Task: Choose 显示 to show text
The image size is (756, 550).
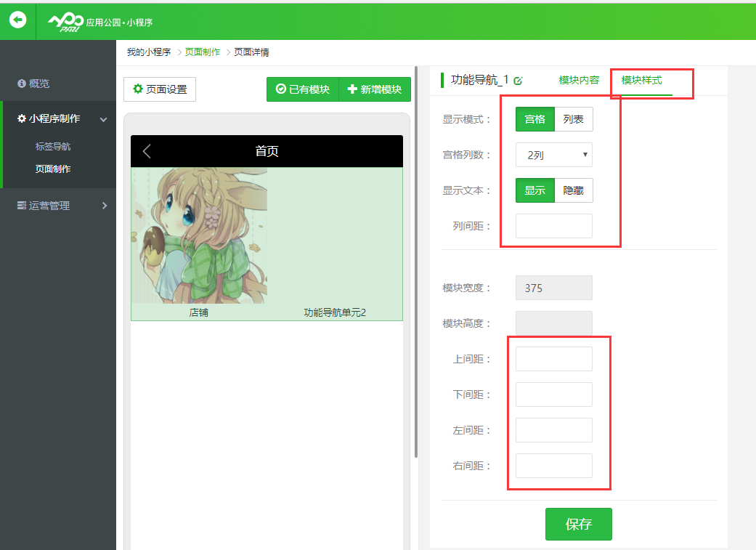Action: [x=535, y=190]
